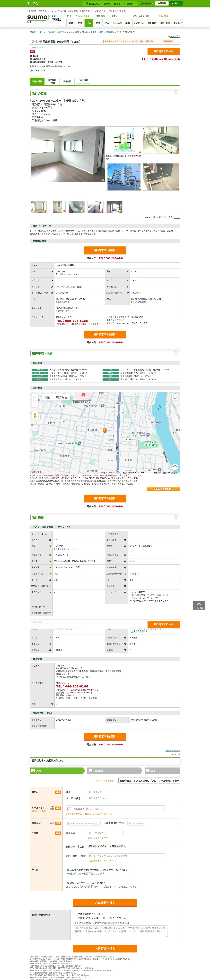Open the 情報の見方 link

[x=175, y=37]
